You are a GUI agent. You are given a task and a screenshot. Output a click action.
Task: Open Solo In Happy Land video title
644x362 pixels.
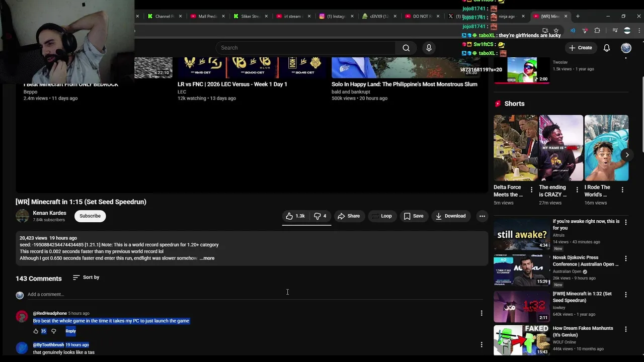[x=405, y=84]
